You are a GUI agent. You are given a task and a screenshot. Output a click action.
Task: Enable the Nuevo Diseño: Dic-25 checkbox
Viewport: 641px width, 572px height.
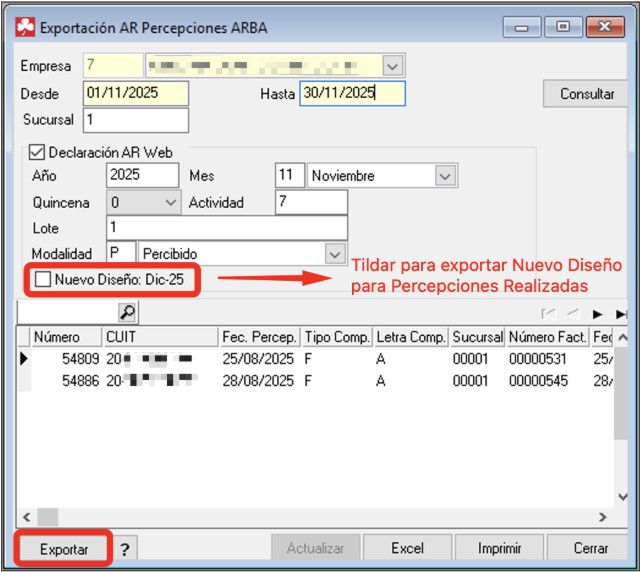pos(43,280)
